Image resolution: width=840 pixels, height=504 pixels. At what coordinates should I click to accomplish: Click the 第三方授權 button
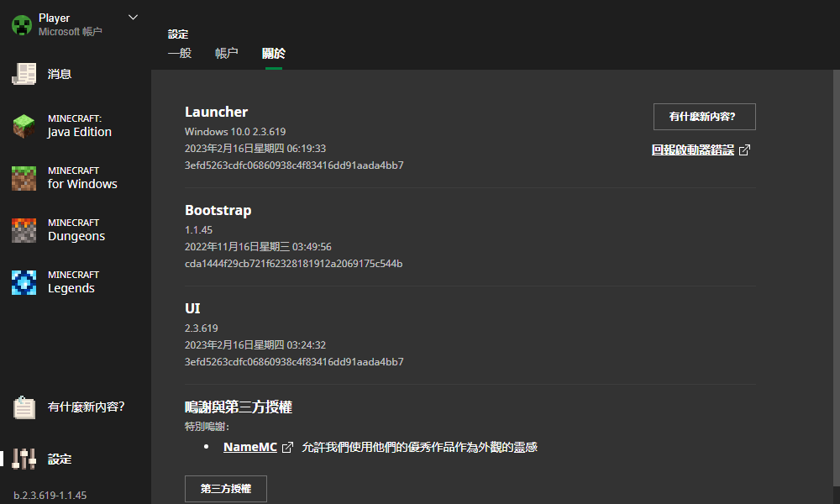point(225,489)
